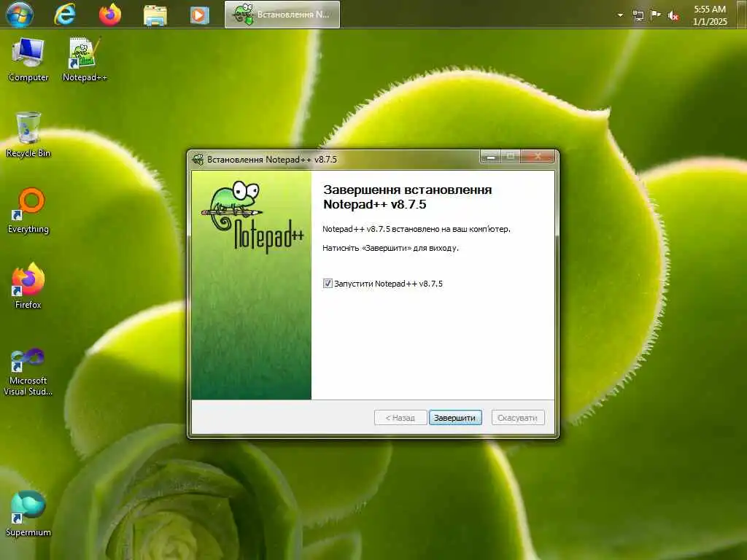
Task: Launch Internet Explorer from the taskbar
Action: click(65, 15)
